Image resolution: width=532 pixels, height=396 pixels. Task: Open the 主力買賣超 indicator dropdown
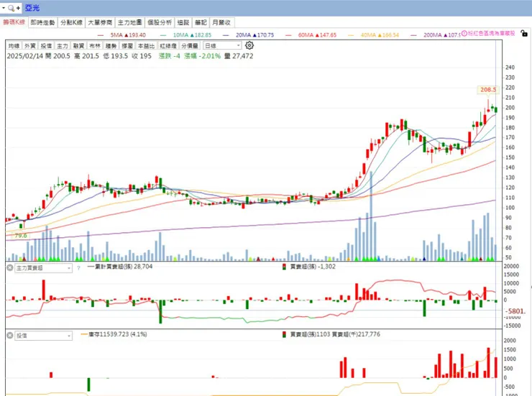click(43, 268)
